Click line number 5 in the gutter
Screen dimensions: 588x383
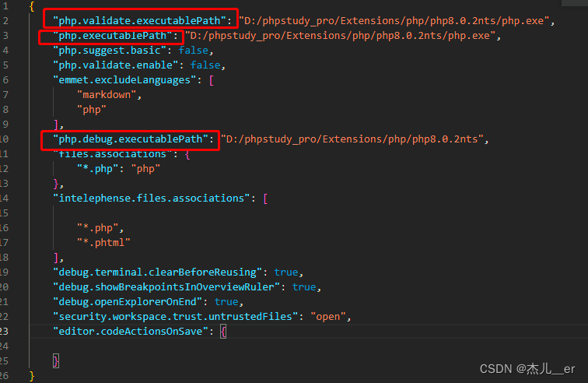tap(5, 65)
